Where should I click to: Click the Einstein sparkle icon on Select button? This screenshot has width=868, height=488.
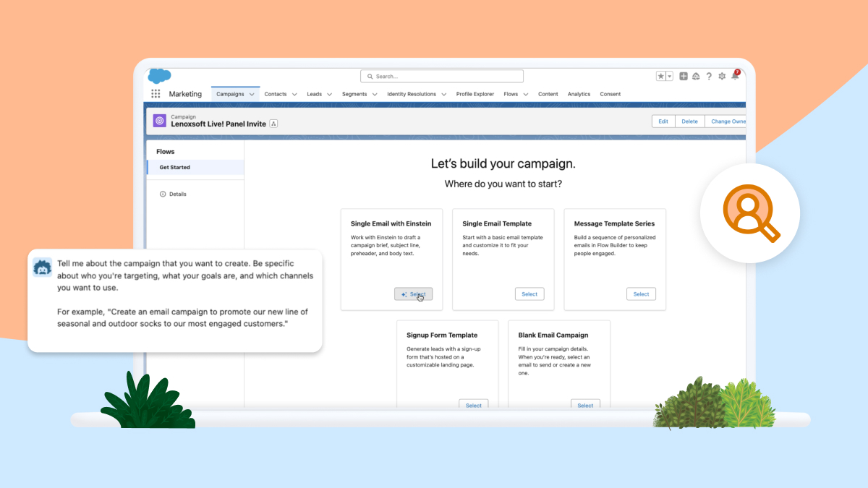coord(404,294)
